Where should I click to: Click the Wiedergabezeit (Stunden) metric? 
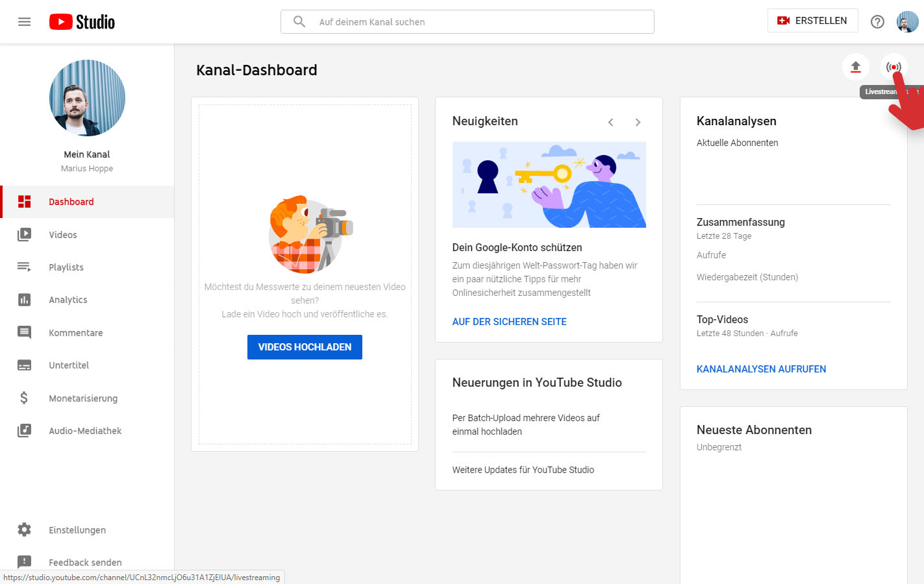click(x=747, y=277)
